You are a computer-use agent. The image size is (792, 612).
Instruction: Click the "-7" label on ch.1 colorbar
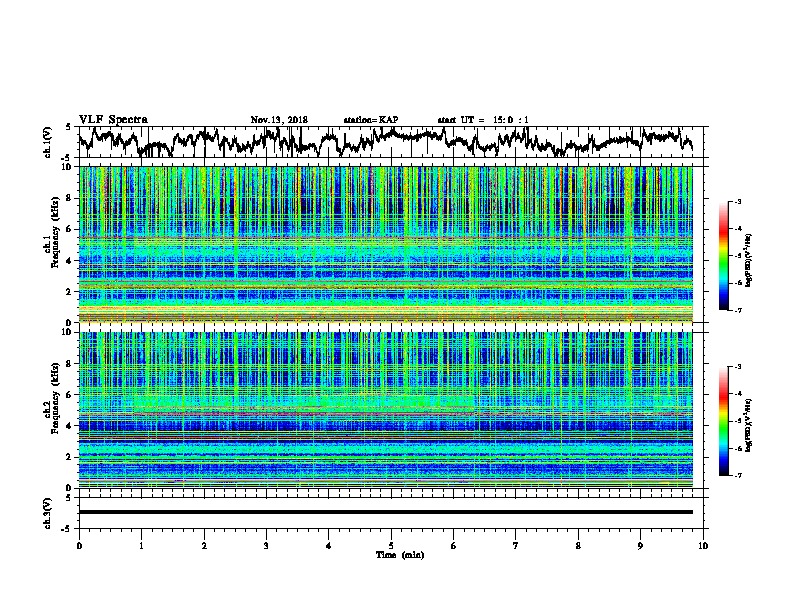pyautogui.click(x=737, y=310)
